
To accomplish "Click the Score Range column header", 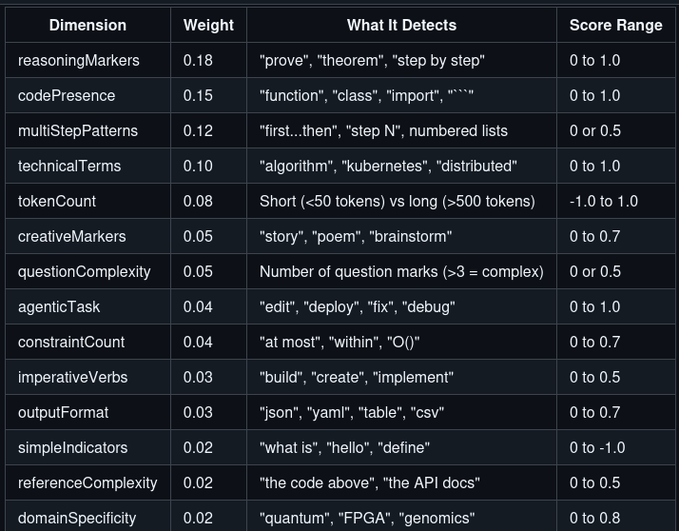I will pos(615,25).
